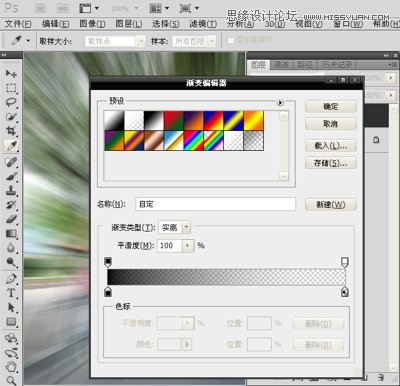Select the Crop tool

tap(11, 131)
